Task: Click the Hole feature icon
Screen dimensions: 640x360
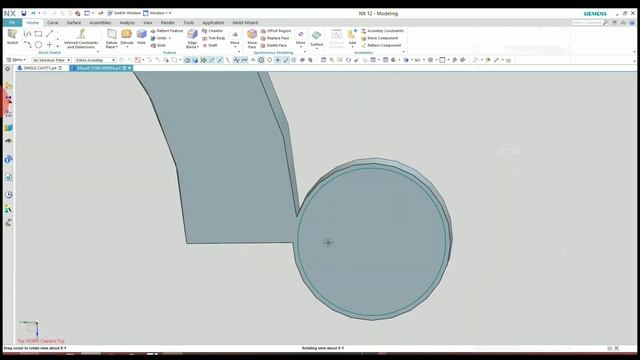Action: pos(141,34)
